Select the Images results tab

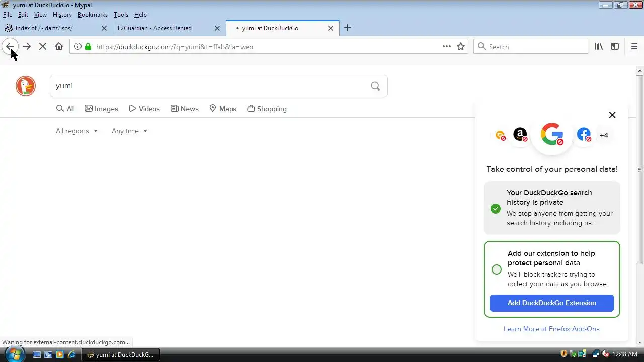(x=101, y=109)
